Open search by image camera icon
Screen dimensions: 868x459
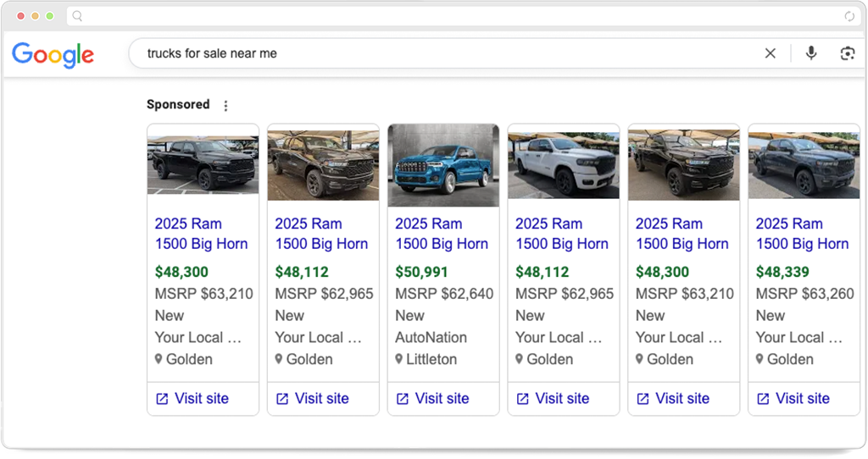coord(848,53)
